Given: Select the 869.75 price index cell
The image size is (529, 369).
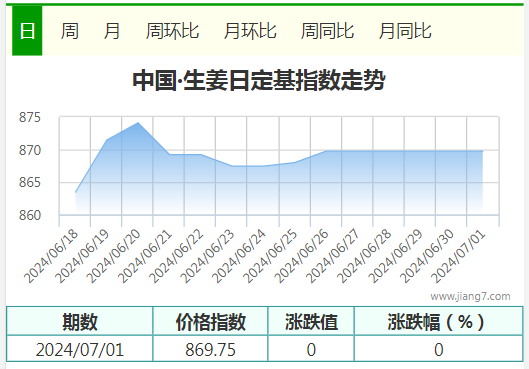Looking at the screenshot, I should pyautogui.click(x=210, y=349).
